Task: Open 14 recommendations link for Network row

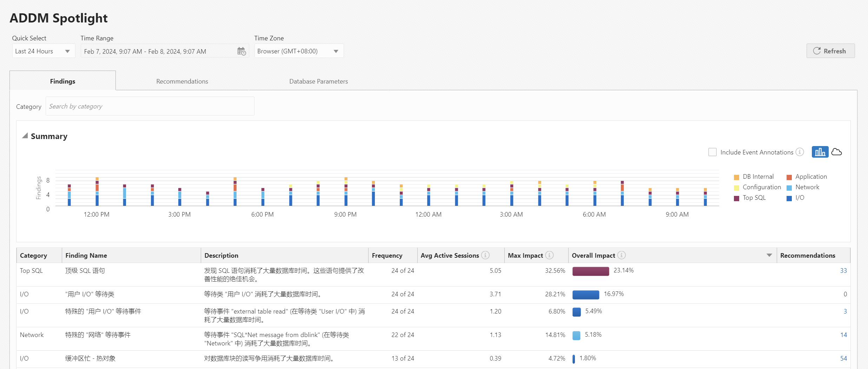Action: tap(843, 335)
